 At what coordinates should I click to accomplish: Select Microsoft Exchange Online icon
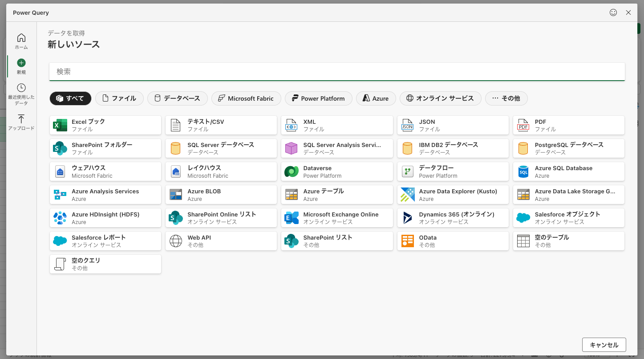(x=292, y=218)
